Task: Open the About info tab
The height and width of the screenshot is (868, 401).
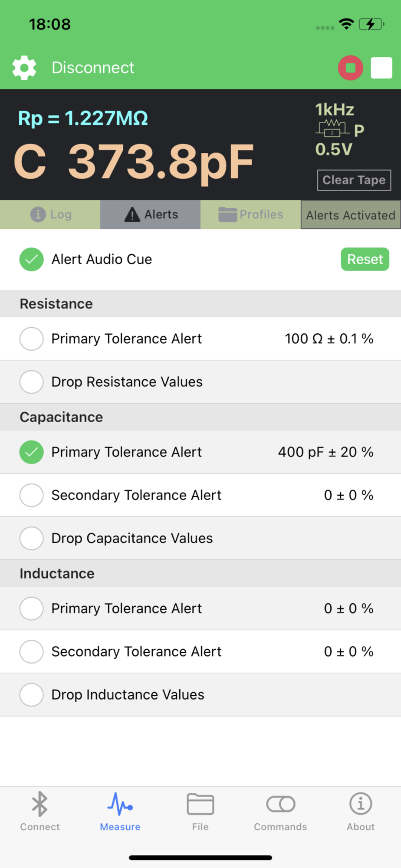Action: [360, 811]
